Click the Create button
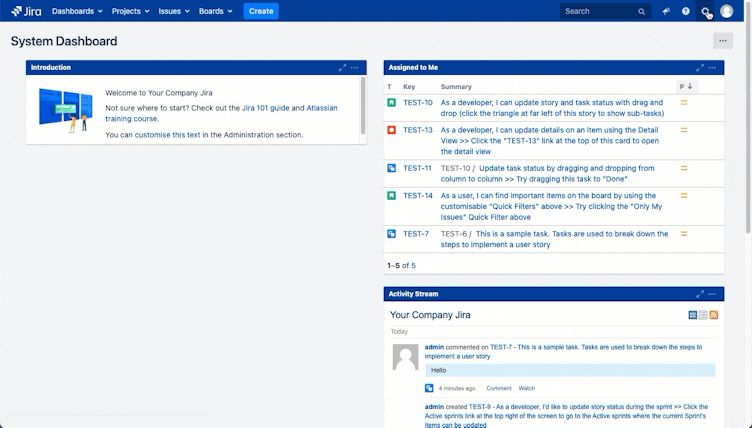Screen dimensions: 752x428 pos(261,11)
